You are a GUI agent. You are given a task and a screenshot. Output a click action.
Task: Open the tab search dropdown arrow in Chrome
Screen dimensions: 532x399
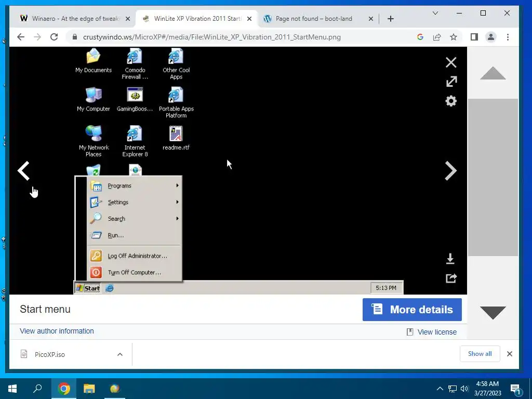click(435, 13)
